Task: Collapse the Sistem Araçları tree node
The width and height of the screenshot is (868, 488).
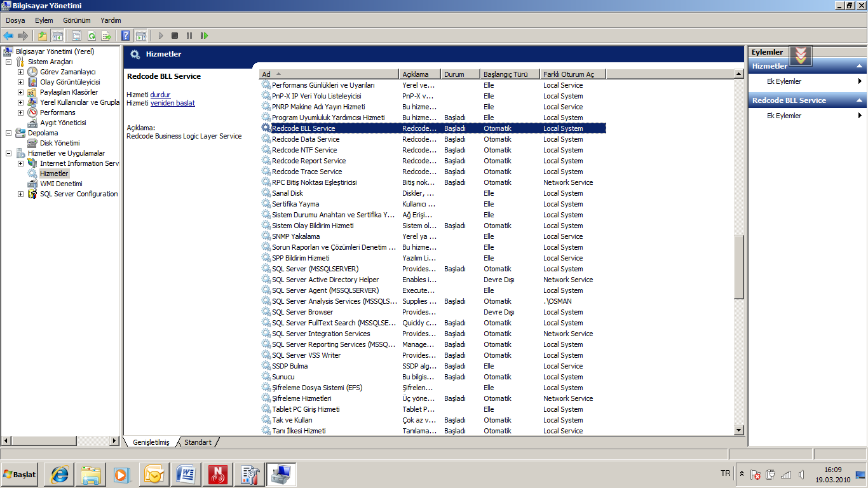Action: click(x=8, y=62)
